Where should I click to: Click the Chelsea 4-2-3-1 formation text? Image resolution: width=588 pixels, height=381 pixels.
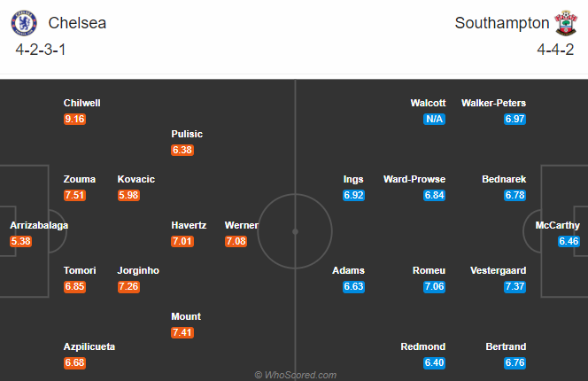[41, 50]
